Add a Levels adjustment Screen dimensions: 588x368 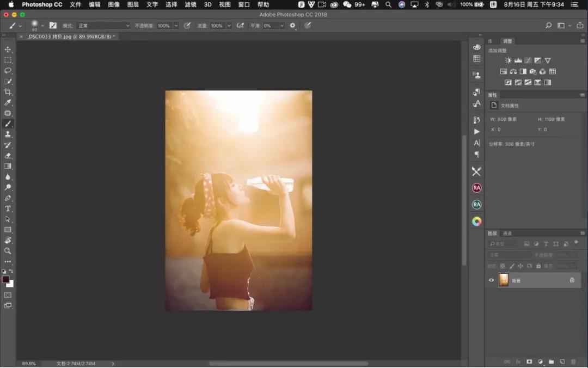[x=518, y=60]
